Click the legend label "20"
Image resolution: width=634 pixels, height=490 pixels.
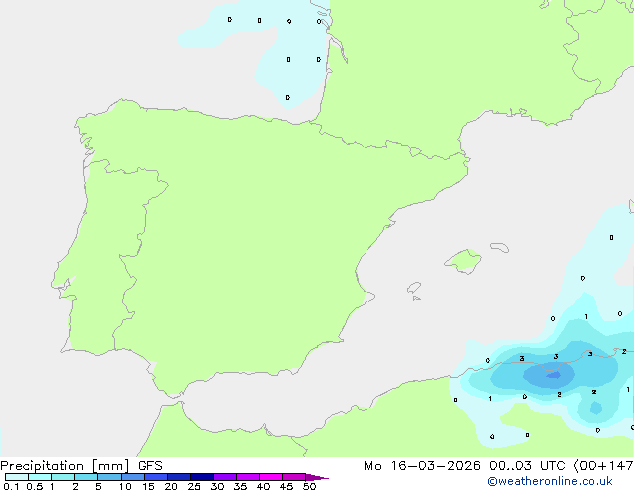coord(171,486)
